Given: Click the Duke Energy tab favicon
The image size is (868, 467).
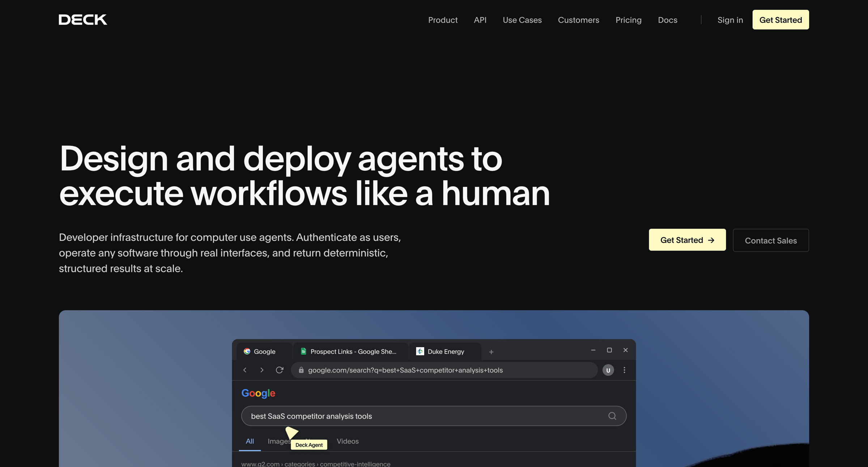Looking at the screenshot, I should pos(420,351).
